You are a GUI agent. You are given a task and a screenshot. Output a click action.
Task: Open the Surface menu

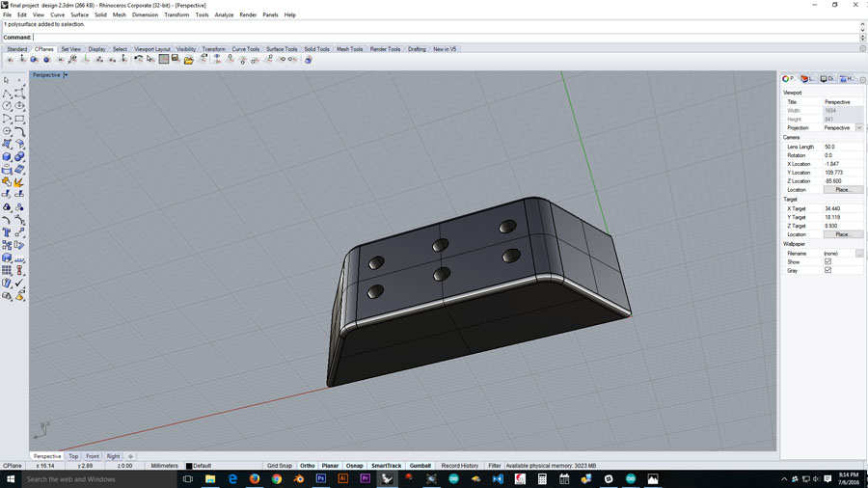click(x=79, y=14)
